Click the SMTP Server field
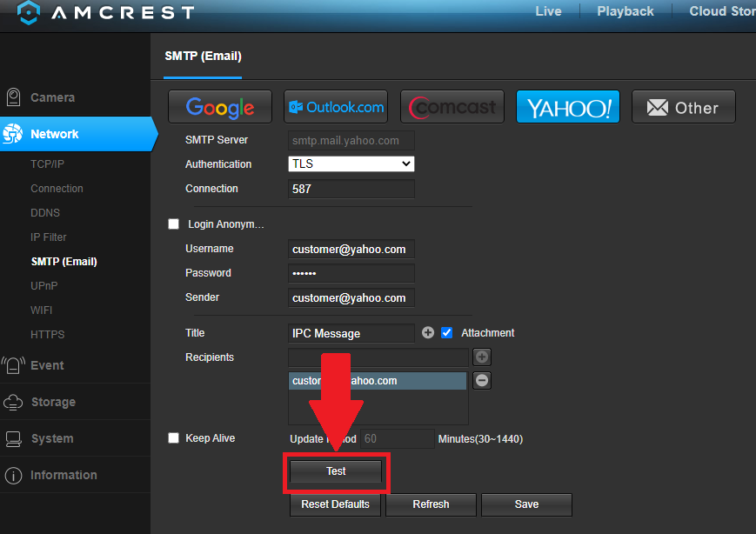 [x=351, y=140]
